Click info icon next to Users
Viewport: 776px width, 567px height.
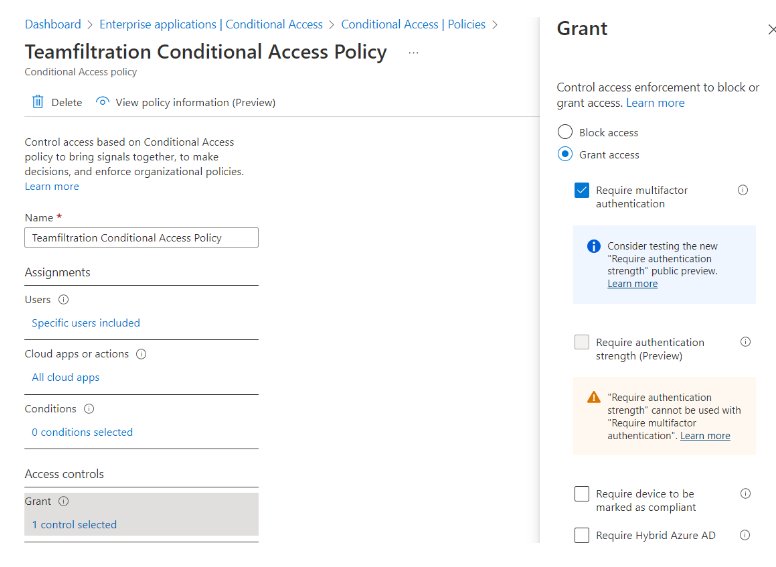pyautogui.click(x=64, y=300)
